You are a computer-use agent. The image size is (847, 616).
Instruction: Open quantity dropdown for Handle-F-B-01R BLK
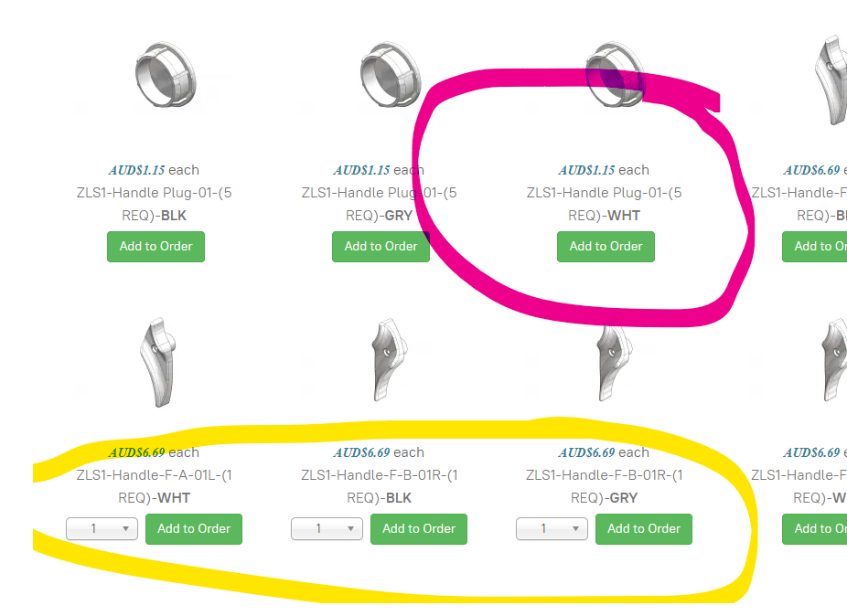tap(327, 529)
